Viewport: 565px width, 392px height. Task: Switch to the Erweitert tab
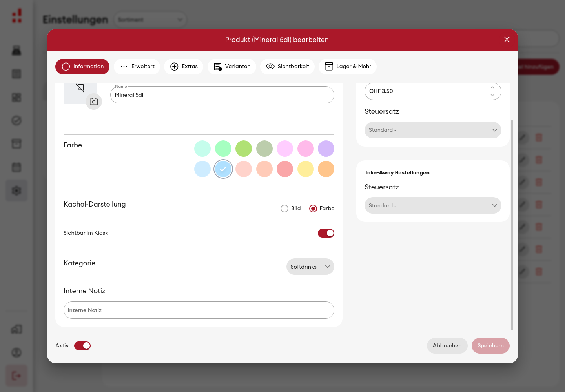coord(137,67)
